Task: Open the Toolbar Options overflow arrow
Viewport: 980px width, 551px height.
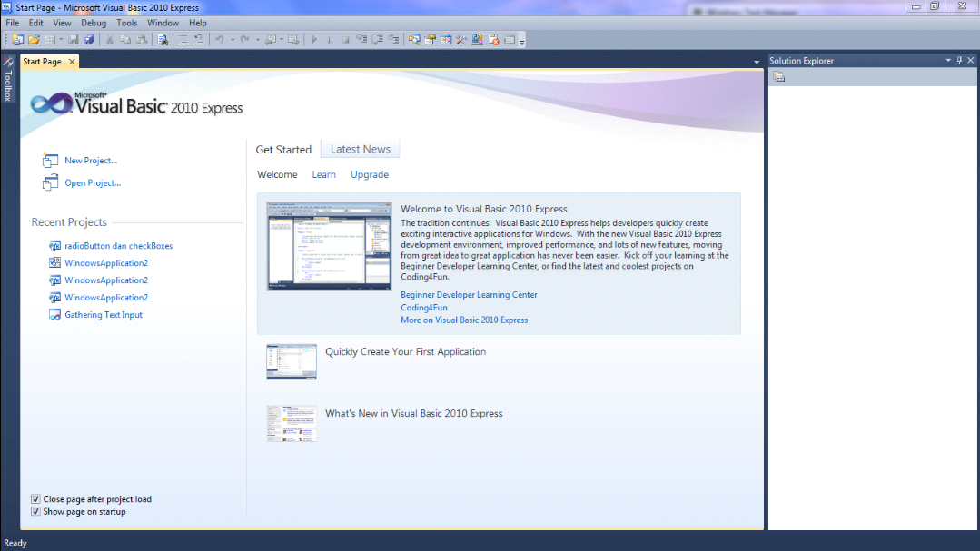Action: click(x=522, y=41)
